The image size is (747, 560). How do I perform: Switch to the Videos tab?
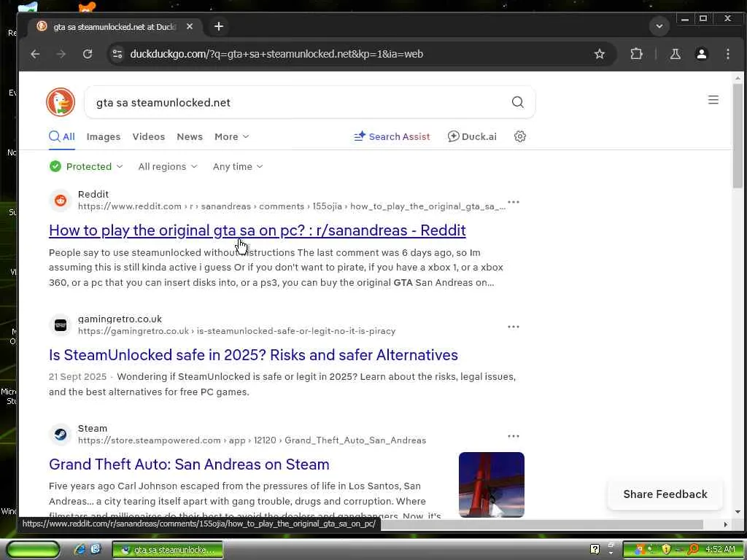coord(149,136)
